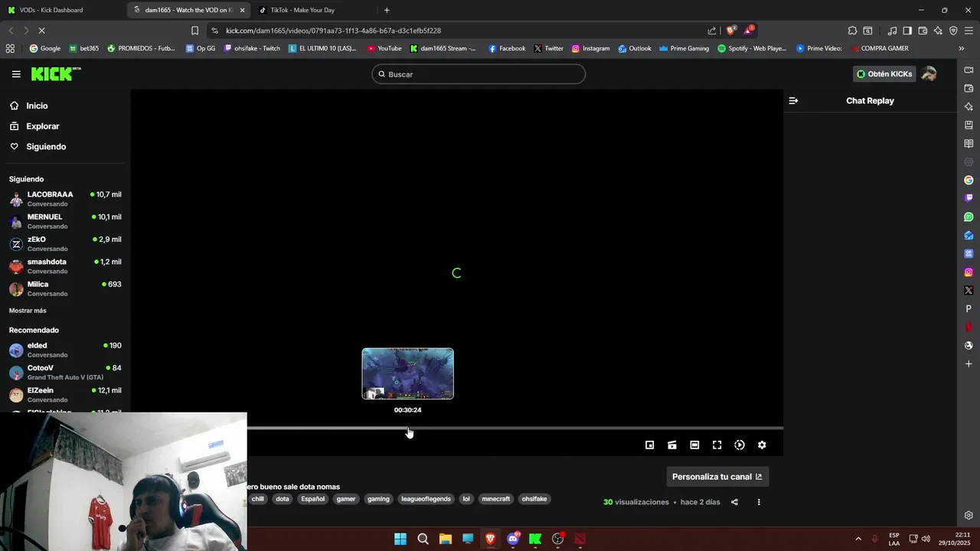Open media control music note icon
This screenshot has width=980, height=551.
[892, 31]
